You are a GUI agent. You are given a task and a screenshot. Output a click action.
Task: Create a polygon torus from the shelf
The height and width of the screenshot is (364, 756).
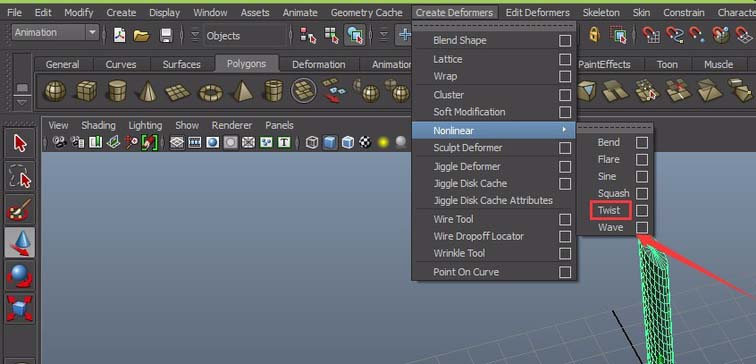[211, 92]
